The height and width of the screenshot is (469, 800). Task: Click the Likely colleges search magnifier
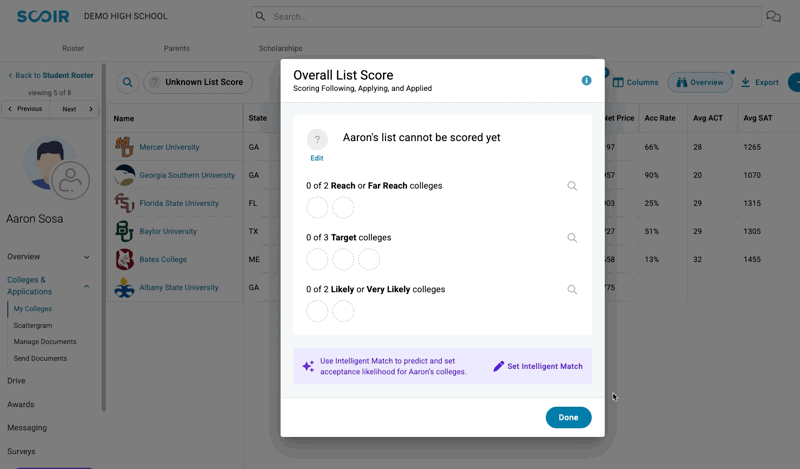(x=572, y=289)
